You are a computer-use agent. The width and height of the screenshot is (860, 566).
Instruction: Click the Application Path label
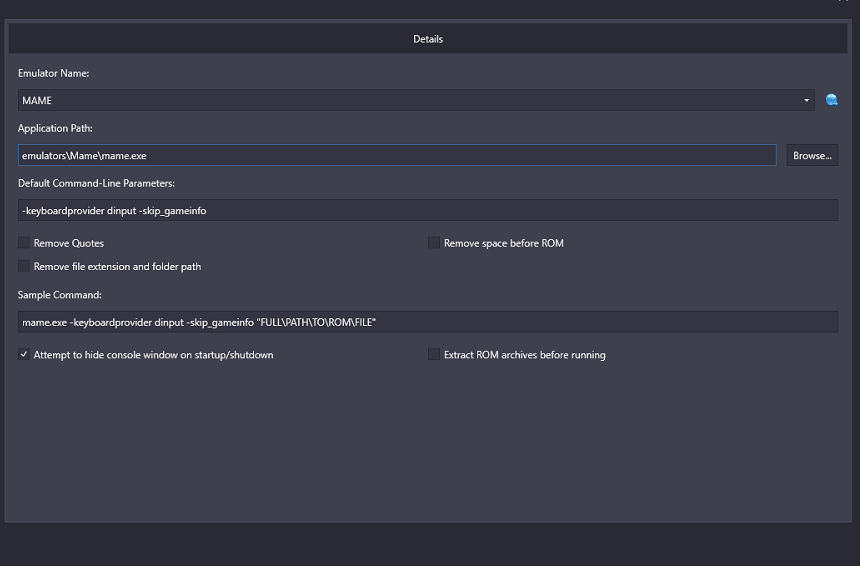[x=55, y=128]
